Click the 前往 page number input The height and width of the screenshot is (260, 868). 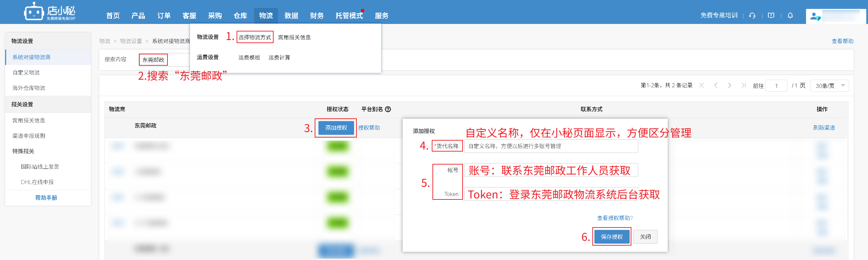tap(776, 86)
